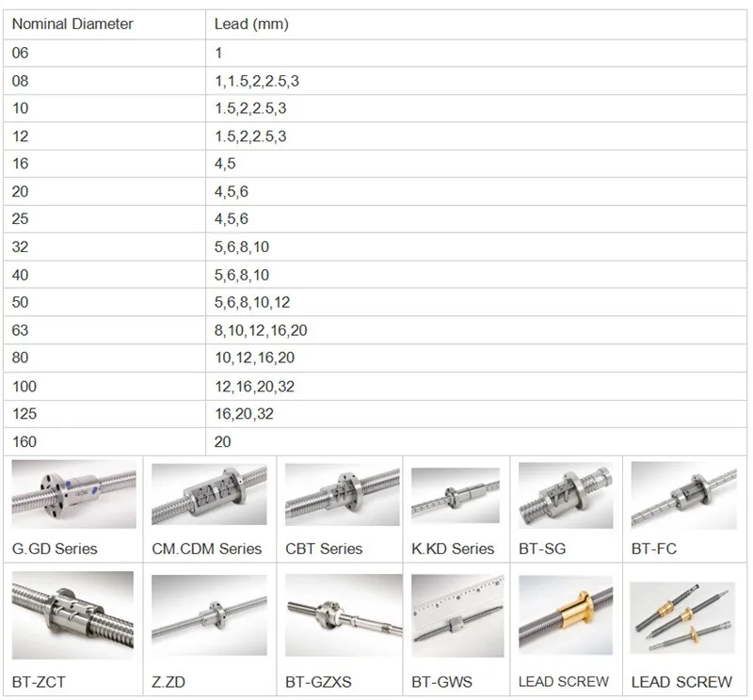Open the lead screw image with brass nut
Image resolution: width=753 pixels, height=700 pixels.
pos(566,615)
